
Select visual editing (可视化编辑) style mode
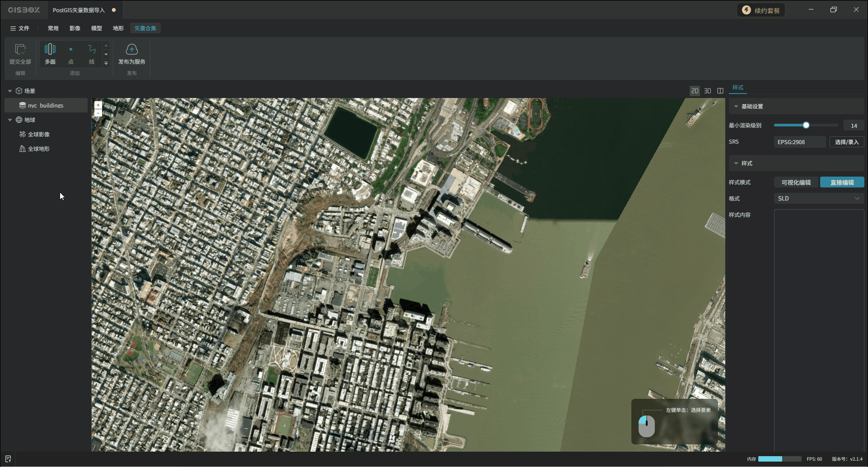click(796, 182)
